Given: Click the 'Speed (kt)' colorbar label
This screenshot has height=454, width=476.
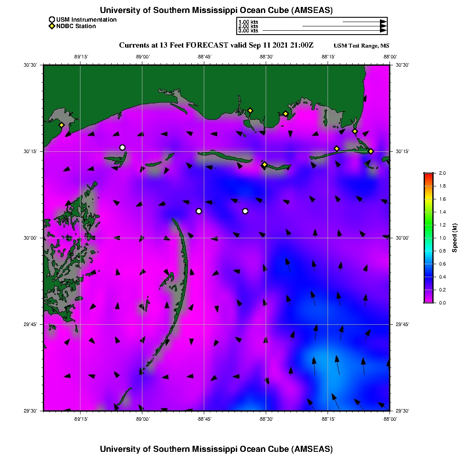Looking at the screenshot, I should click(454, 238).
